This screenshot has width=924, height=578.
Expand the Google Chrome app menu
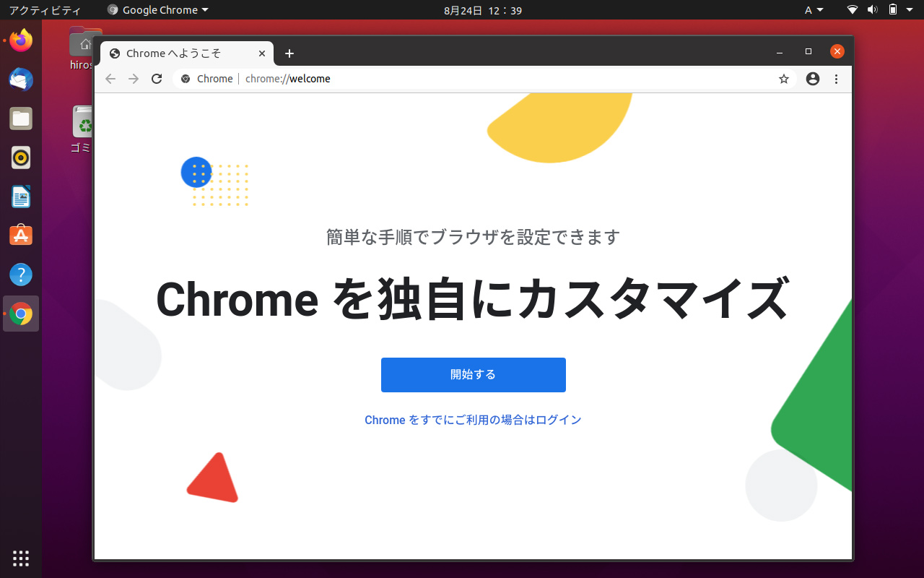pos(157,10)
